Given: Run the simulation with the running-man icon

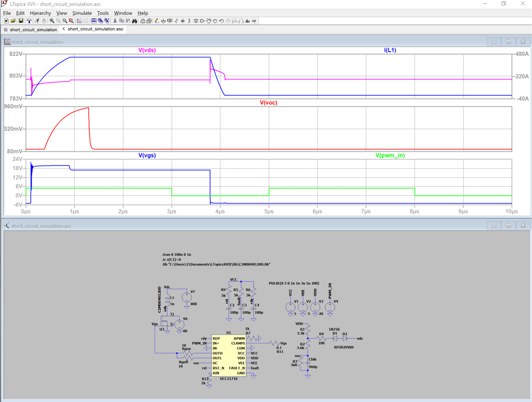Looking at the screenshot, I should pyautogui.click(x=37, y=21).
